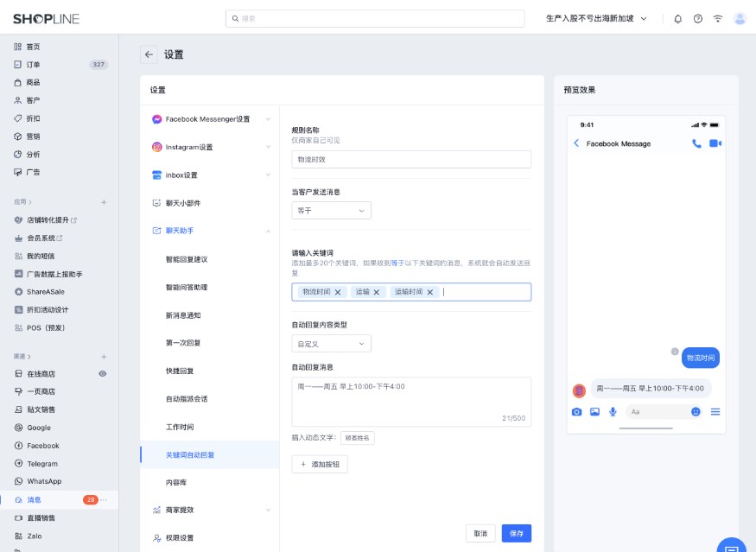Click the SHOPLINE logo

[x=47, y=19]
